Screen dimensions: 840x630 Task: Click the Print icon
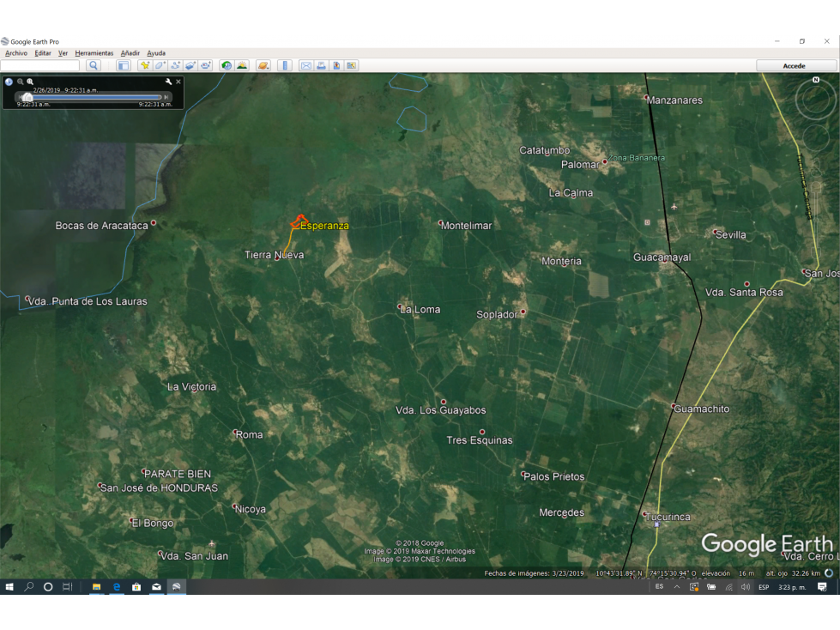pos(321,65)
